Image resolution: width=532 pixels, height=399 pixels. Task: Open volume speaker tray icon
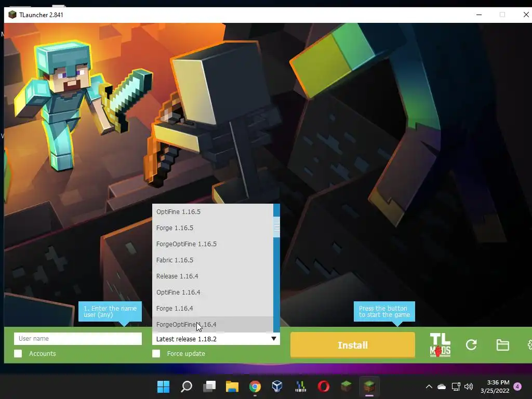click(x=469, y=387)
